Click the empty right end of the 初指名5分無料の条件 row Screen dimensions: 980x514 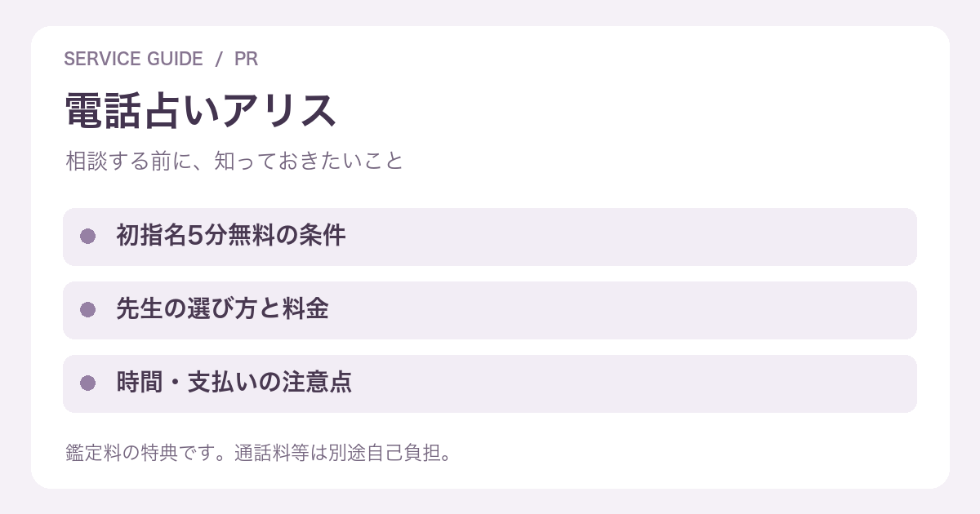coord(857,237)
